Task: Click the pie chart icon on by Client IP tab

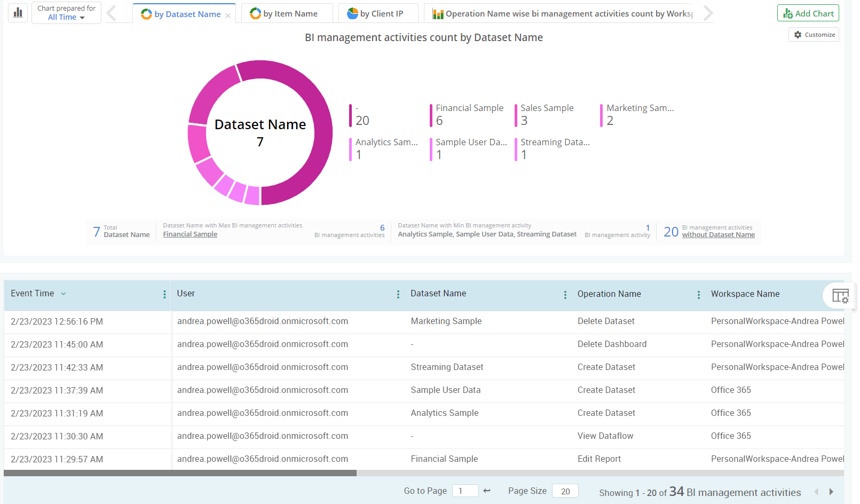Action: pyautogui.click(x=353, y=13)
